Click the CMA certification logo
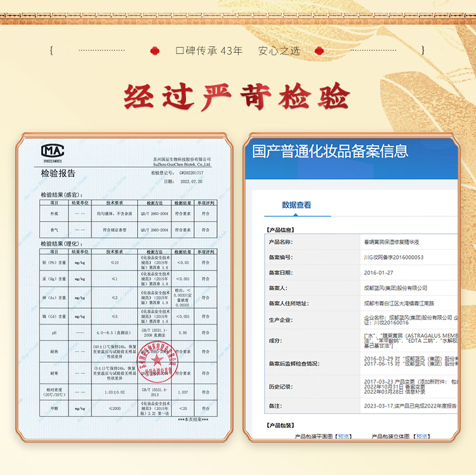Screen dimensions: 476x475 point(54,151)
